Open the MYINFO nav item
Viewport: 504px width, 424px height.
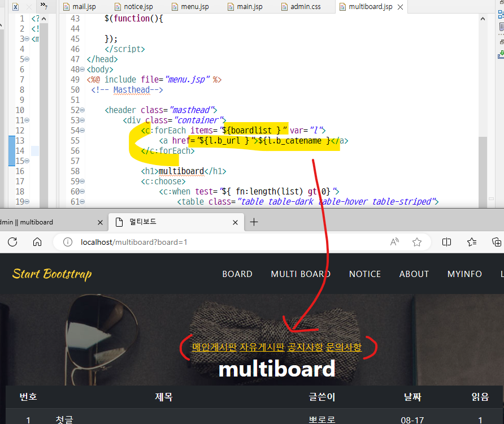pos(464,274)
